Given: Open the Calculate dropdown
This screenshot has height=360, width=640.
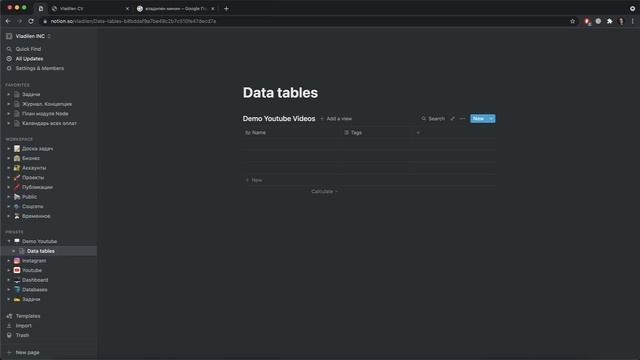Looking at the screenshot, I should [324, 191].
